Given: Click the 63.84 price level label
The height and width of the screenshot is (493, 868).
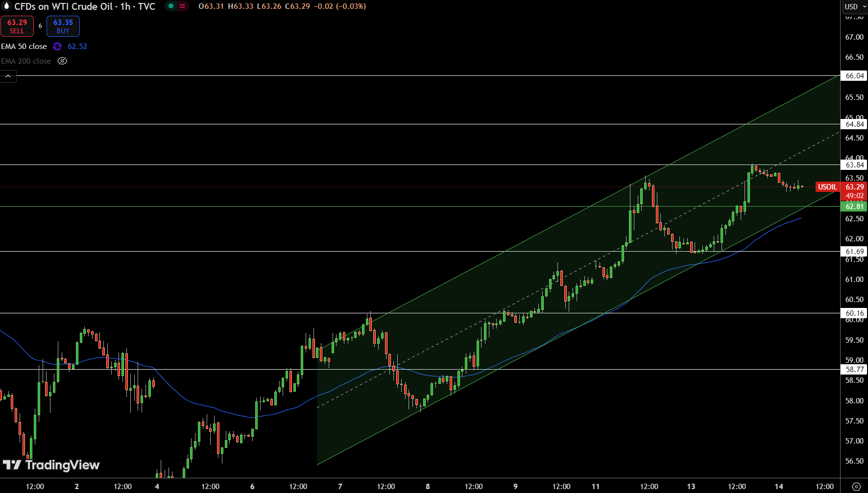Looking at the screenshot, I should 854,165.
